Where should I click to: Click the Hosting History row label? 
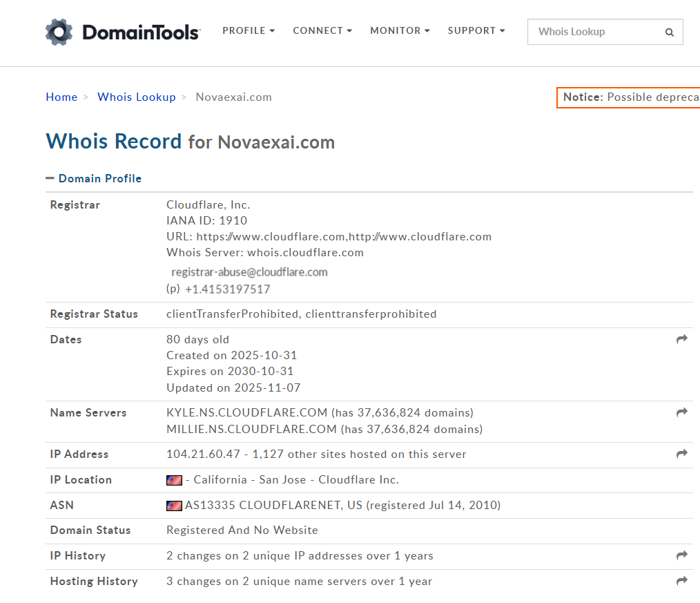point(94,581)
